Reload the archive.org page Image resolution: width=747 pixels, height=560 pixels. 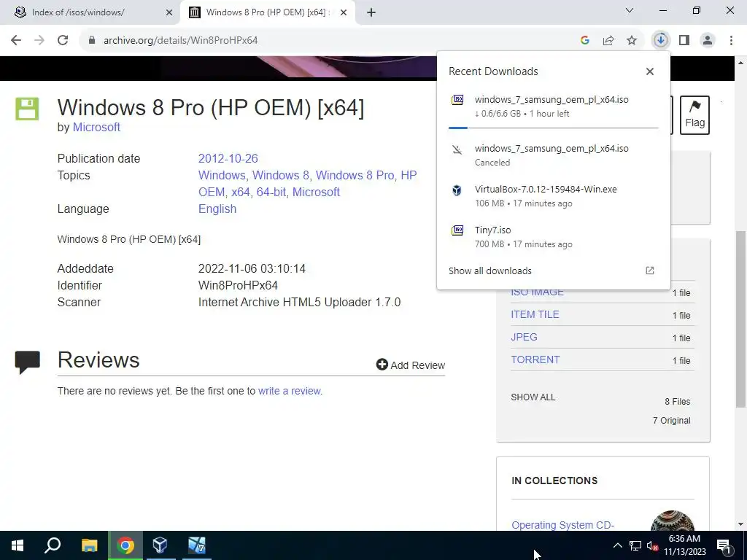(63, 41)
